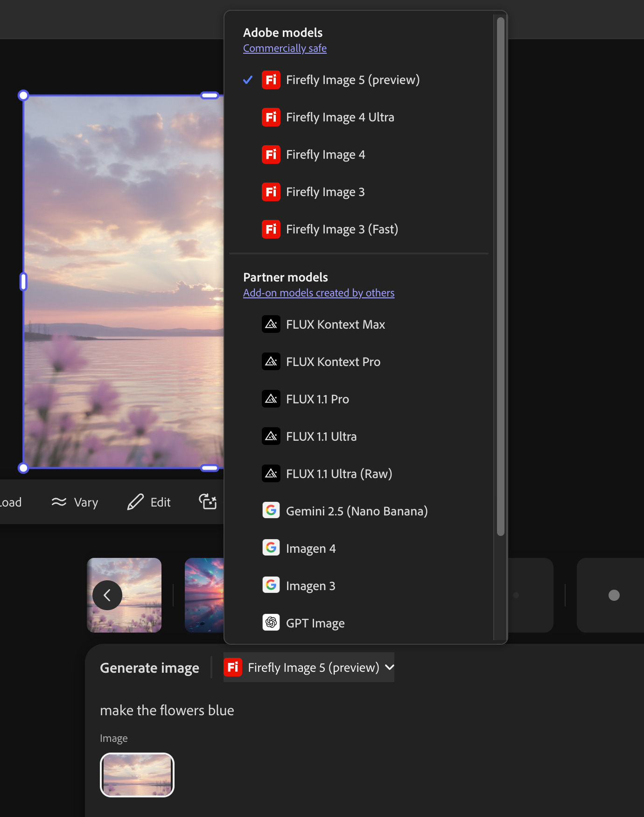Click the Google icon beside Imagen 4

tap(271, 548)
